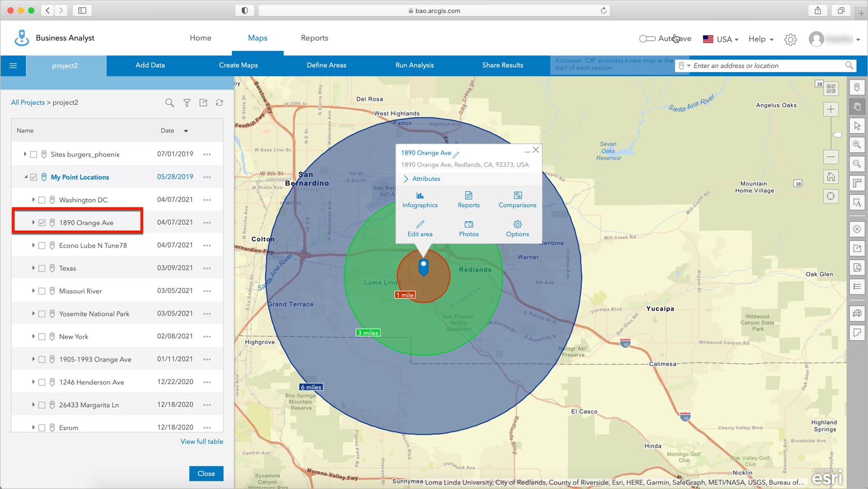Click the View full table link
This screenshot has height=489, width=868.
click(202, 441)
